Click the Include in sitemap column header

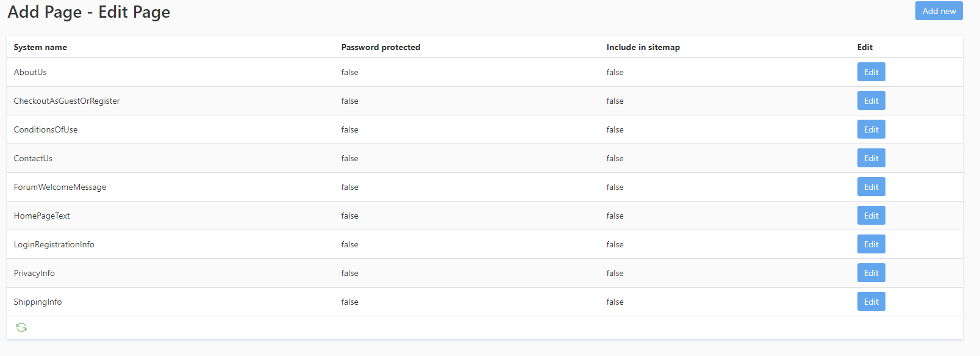pos(643,47)
